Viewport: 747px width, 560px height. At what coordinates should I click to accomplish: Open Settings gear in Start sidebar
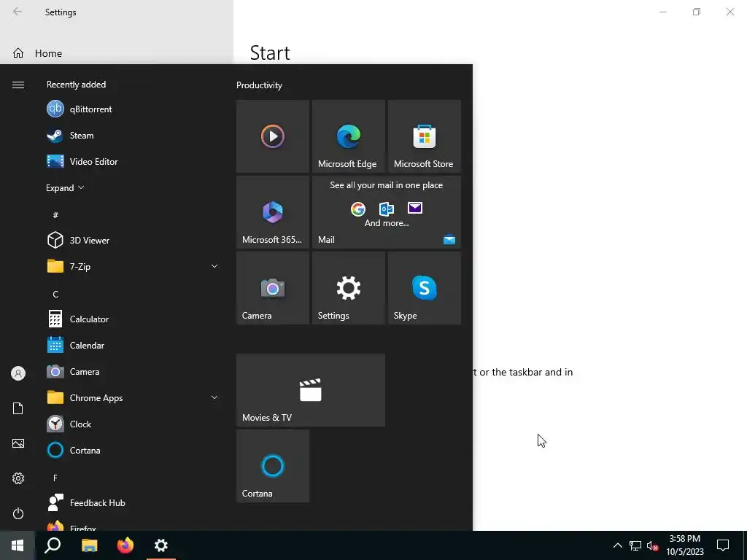point(18,478)
